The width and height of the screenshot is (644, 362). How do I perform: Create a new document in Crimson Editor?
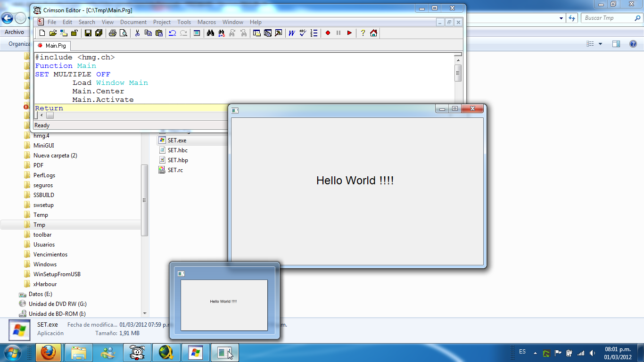pos(42,33)
